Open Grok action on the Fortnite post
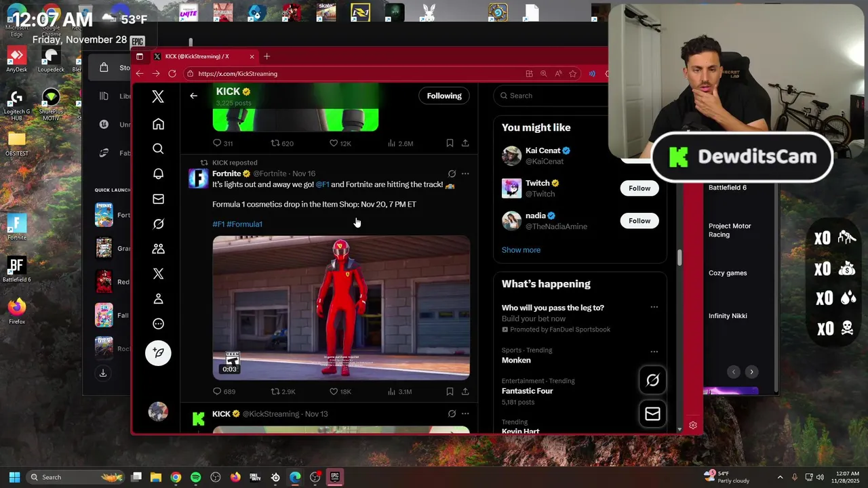868x488 pixels. coord(452,174)
